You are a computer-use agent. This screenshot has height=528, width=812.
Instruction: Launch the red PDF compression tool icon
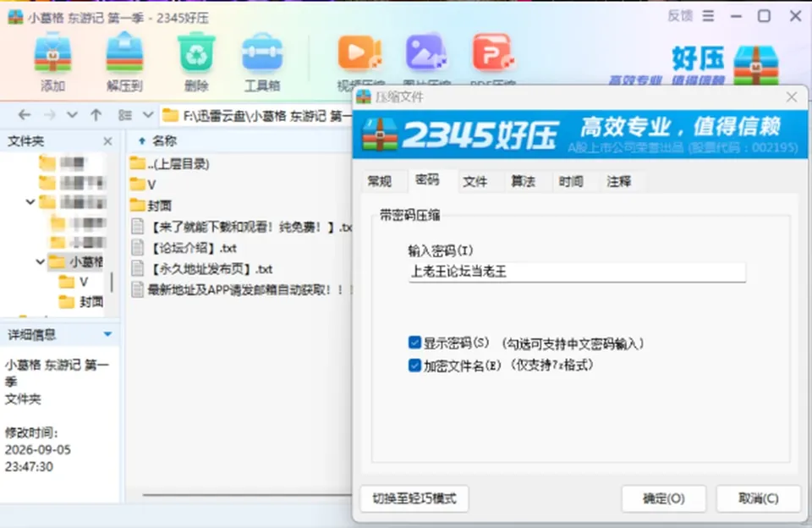pyautogui.click(x=492, y=52)
